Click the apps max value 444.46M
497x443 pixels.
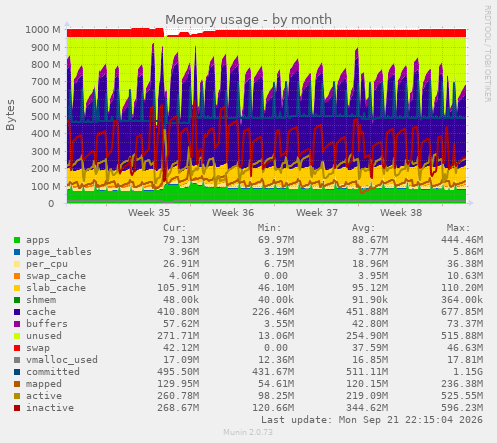(x=462, y=240)
